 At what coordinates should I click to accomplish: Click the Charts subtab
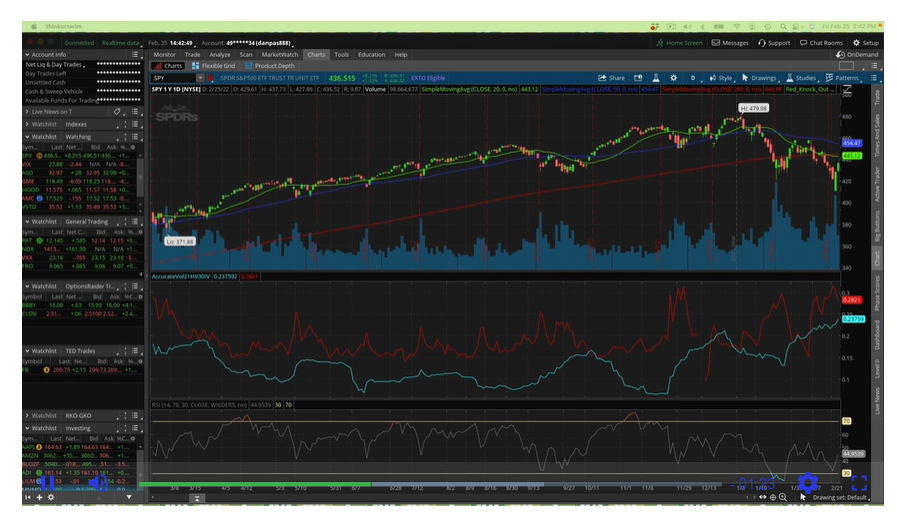168,66
